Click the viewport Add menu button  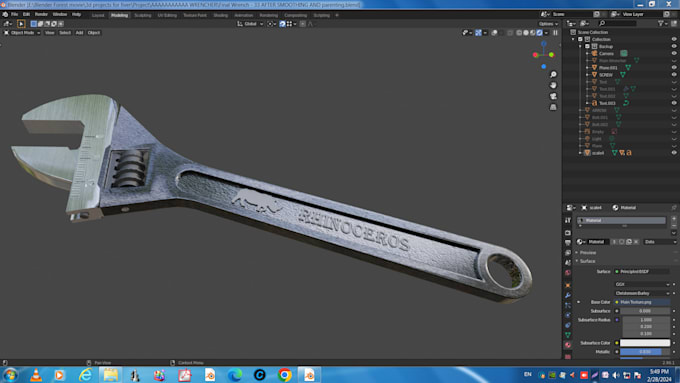point(79,33)
